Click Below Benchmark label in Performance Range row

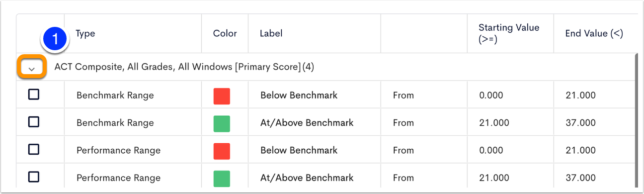pyautogui.click(x=299, y=150)
